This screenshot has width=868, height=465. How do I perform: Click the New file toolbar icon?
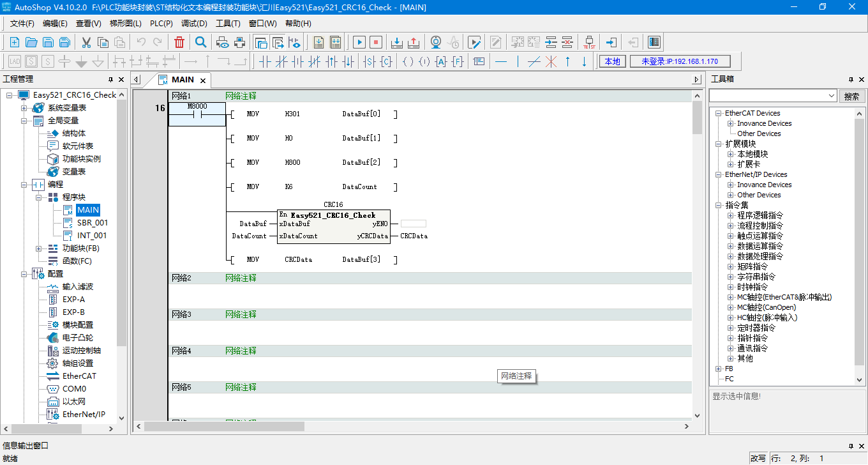tap(14, 42)
